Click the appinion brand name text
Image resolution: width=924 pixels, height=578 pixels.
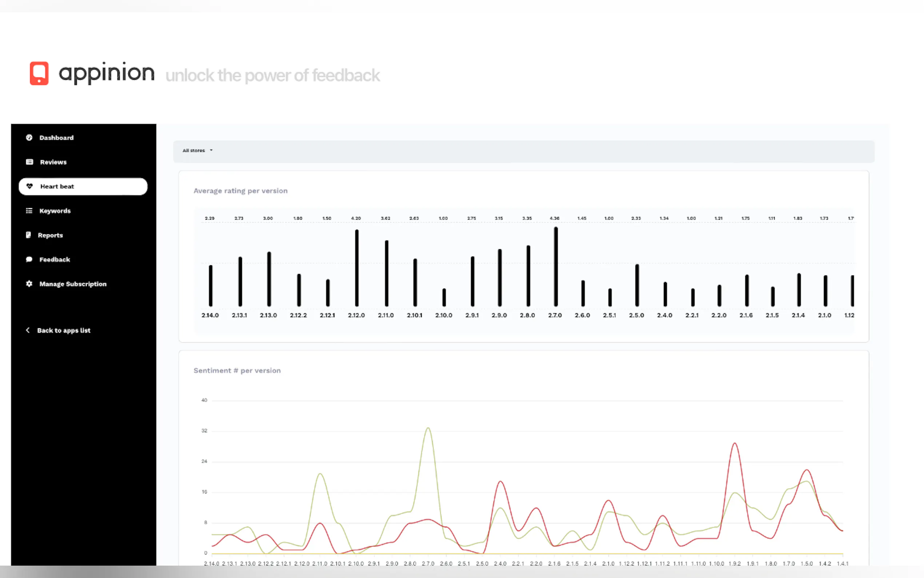click(x=107, y=73)
